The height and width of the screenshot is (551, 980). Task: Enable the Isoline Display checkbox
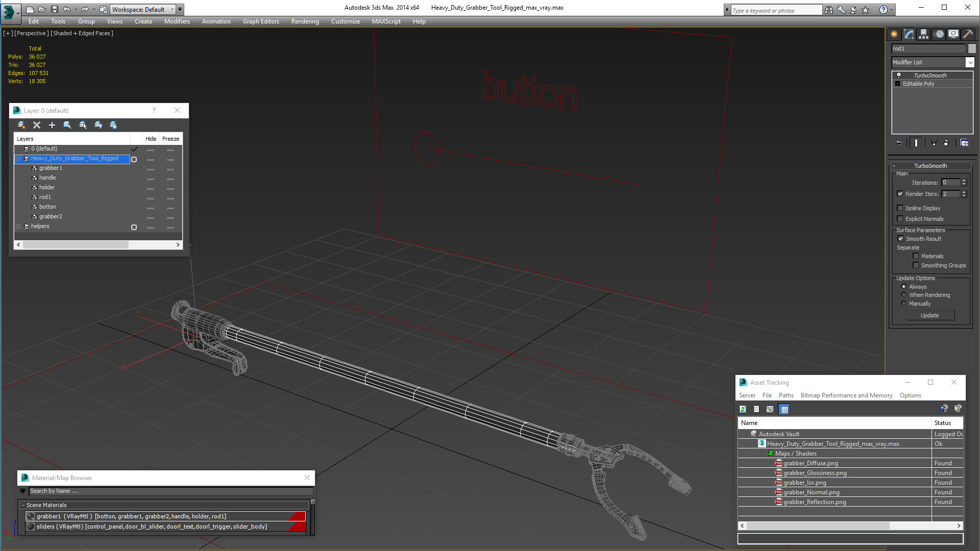[900, 208]
